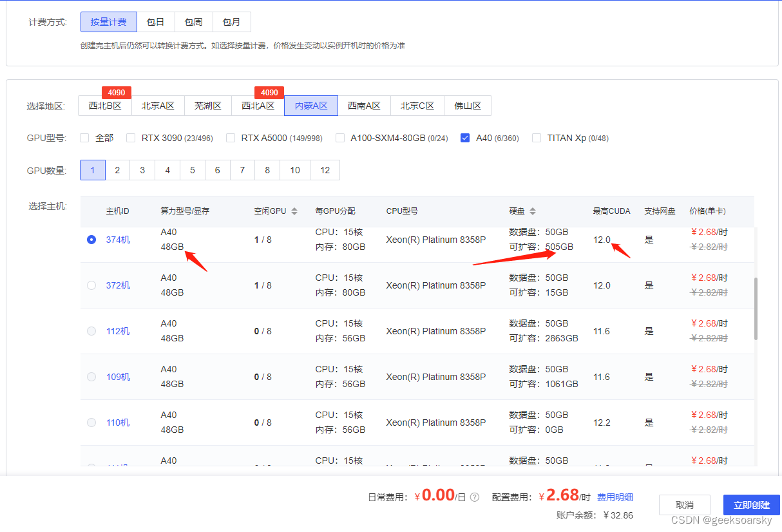Select the radio button for 372机

pos(91,285)
